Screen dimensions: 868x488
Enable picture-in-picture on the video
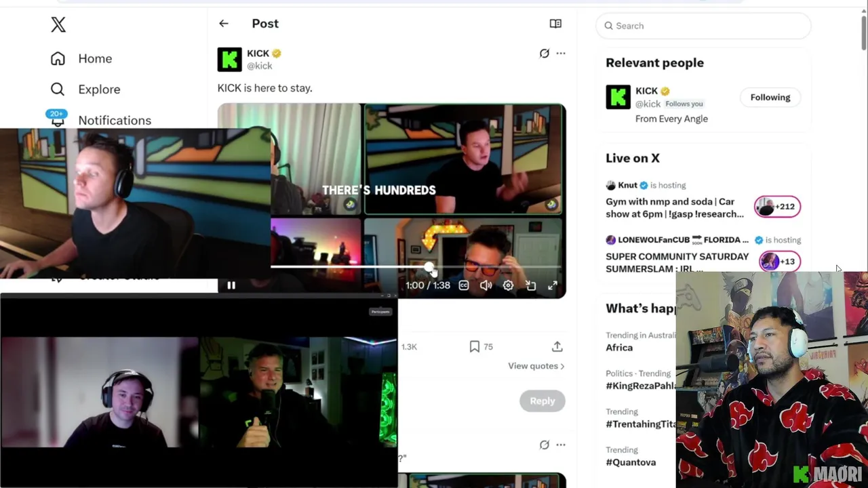coord(530,285)
